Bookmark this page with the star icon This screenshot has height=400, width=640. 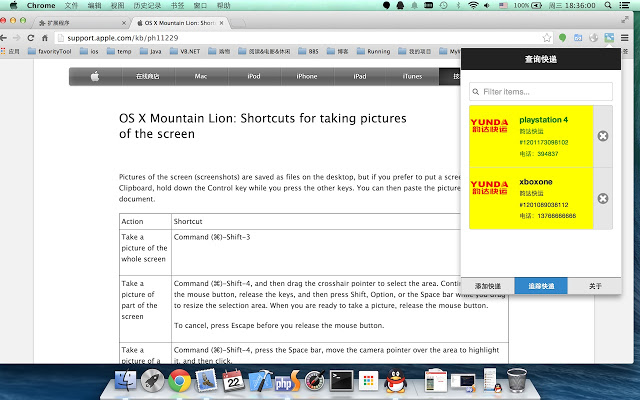point(547,38)
